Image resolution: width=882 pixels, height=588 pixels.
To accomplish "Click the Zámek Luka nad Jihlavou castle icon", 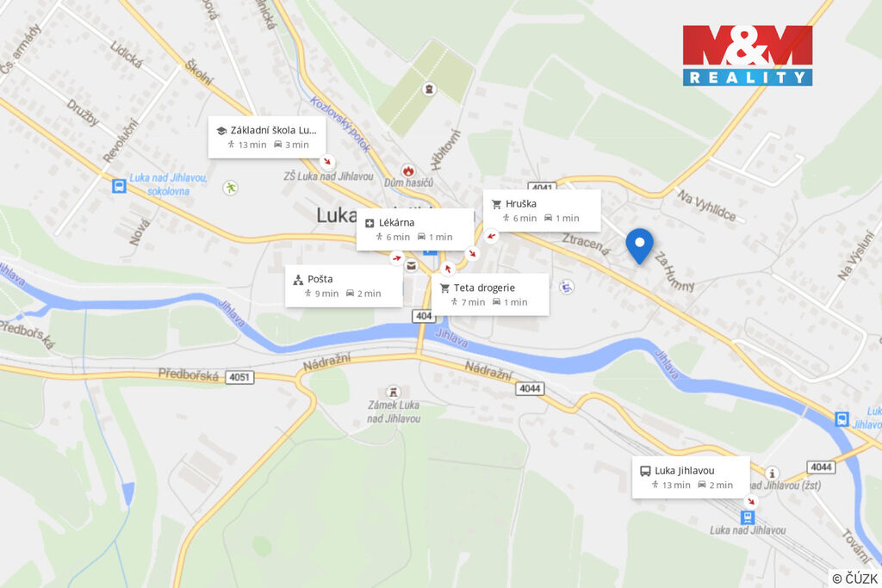I will pyautogui.click(x=393, y=392).
